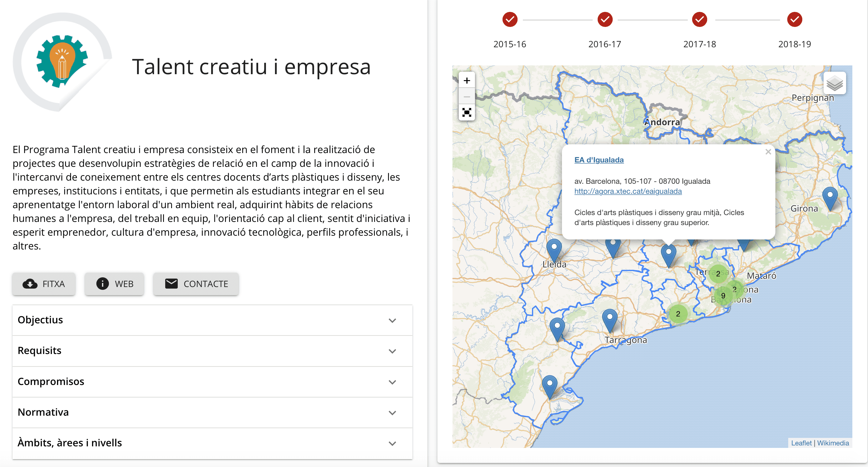This screenshot has width=868, height=467.
Task: Toggle the 2015-16 year checkmark
Action: coord(510,19)
